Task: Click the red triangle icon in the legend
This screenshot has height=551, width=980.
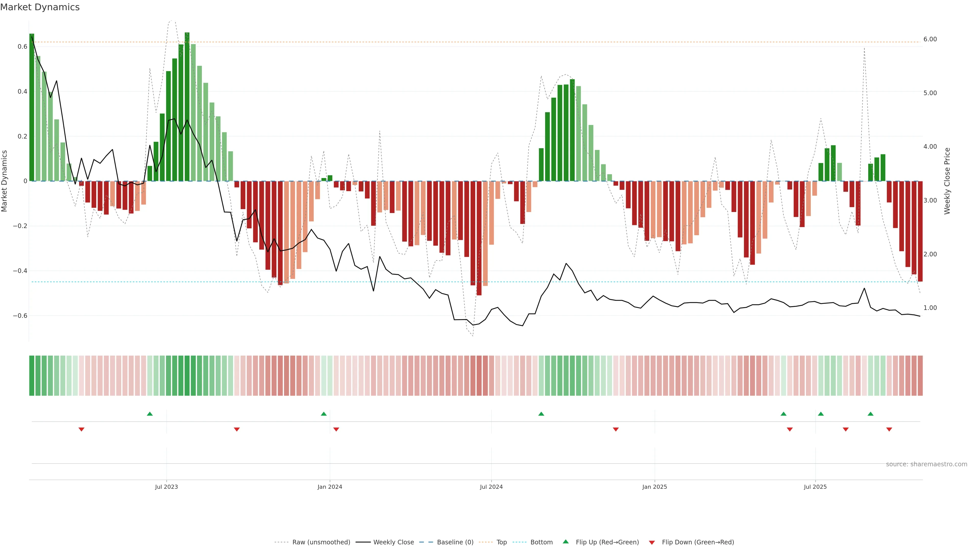Action: point(652,542)
